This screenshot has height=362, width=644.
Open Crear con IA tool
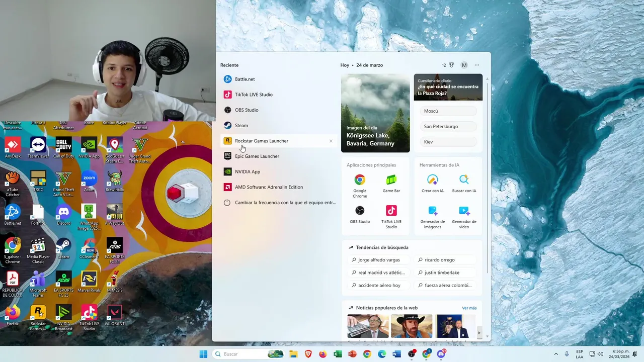coord(433,184)
